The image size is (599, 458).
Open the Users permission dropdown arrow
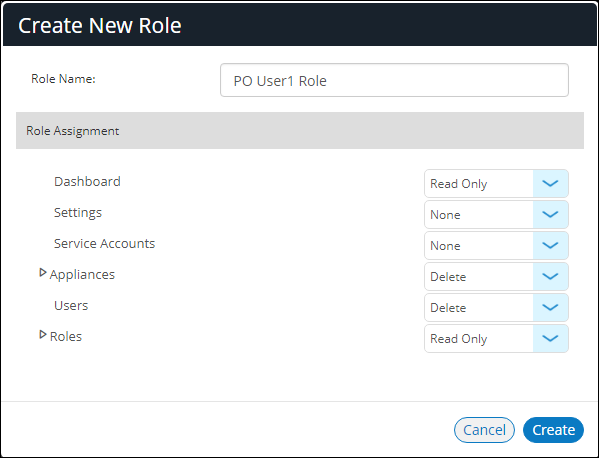coord(550,307)
